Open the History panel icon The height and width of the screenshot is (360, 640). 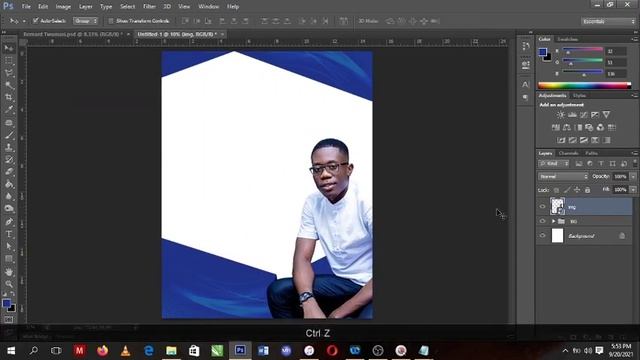[x=526, y=46]
